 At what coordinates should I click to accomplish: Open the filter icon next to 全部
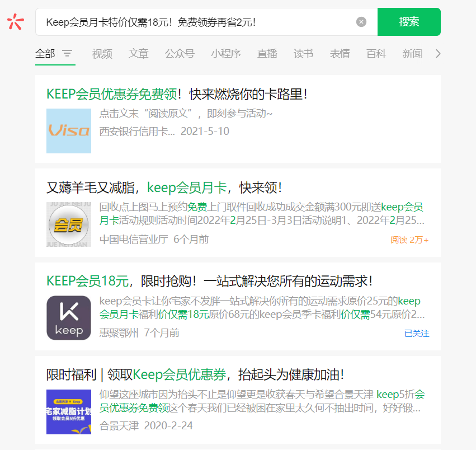(67, 54)
